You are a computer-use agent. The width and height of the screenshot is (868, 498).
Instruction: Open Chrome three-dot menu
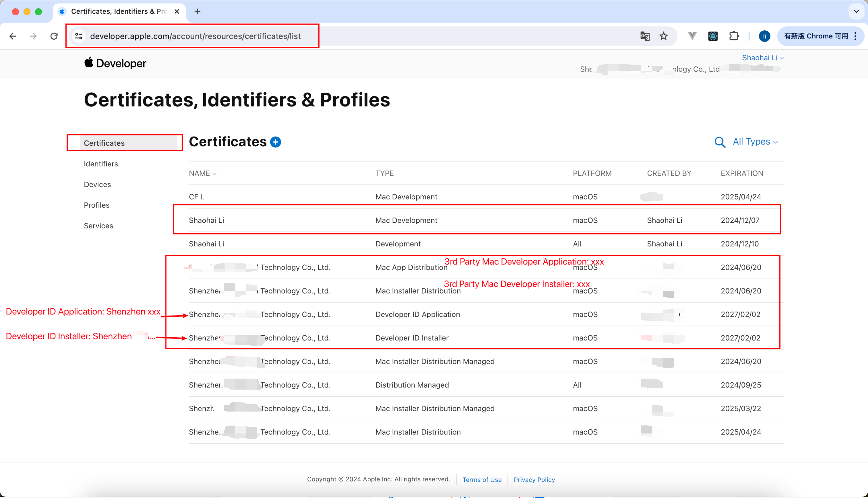[x=855, y=36]
